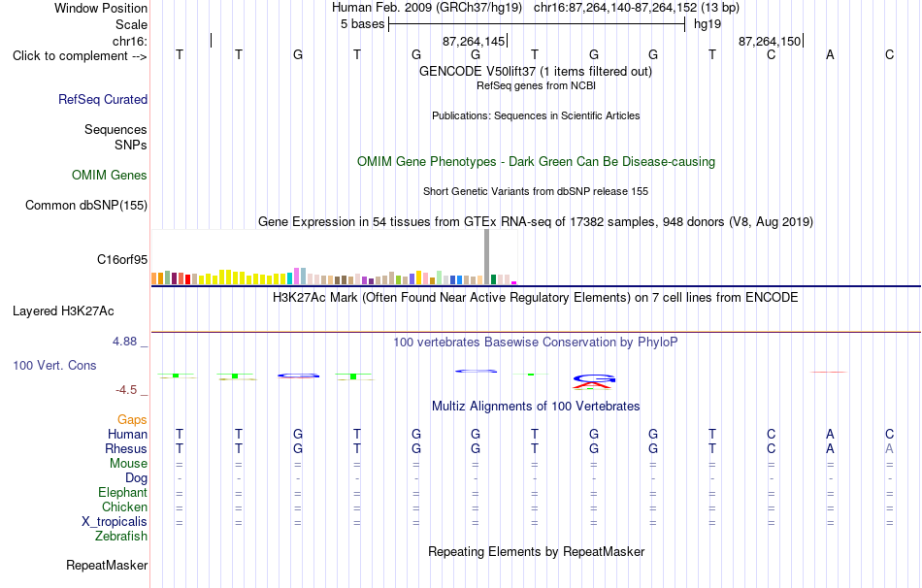
Task: Click the Mouse species label
Action: tap(128, 464)
